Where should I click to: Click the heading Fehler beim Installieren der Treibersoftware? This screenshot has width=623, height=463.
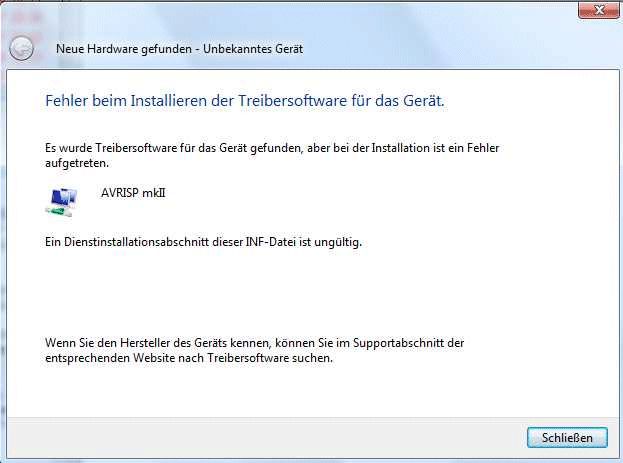tap(245, 101)
